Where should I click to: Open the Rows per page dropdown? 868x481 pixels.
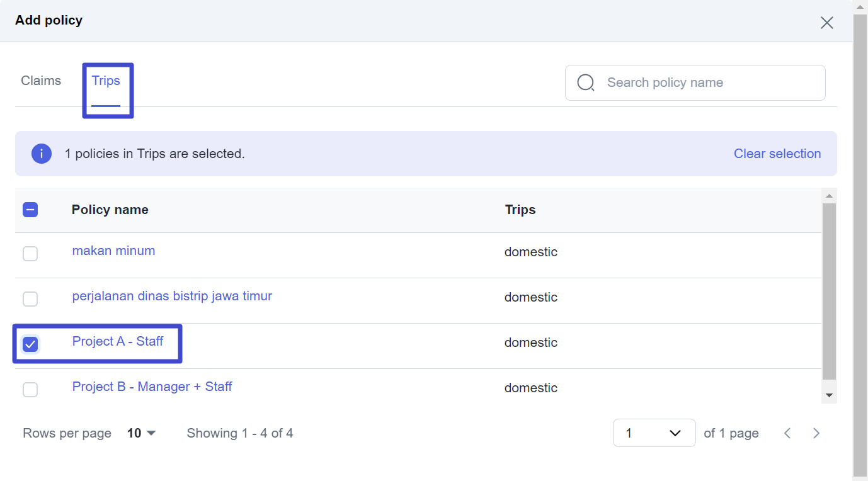pyautogui.click(x=142, y=433)
